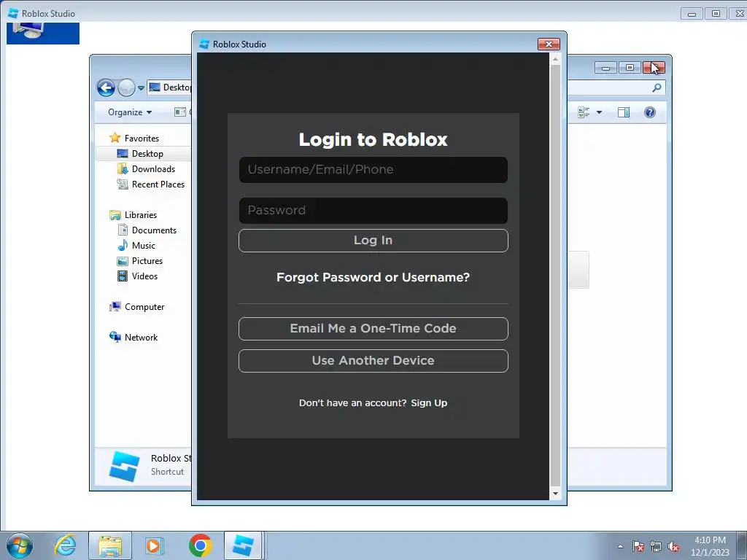
Task: Open Videos library
Action: click(144, 276)
